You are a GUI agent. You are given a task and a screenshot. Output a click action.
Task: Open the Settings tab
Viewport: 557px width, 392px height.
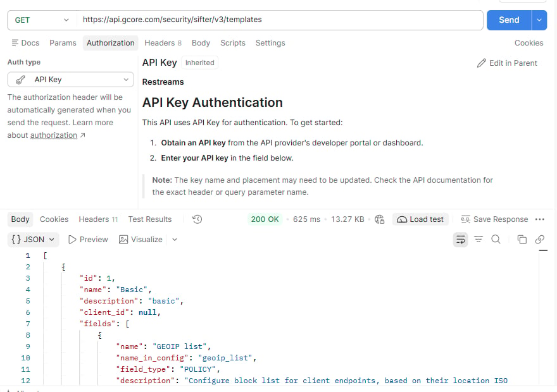tap(270, 43)
